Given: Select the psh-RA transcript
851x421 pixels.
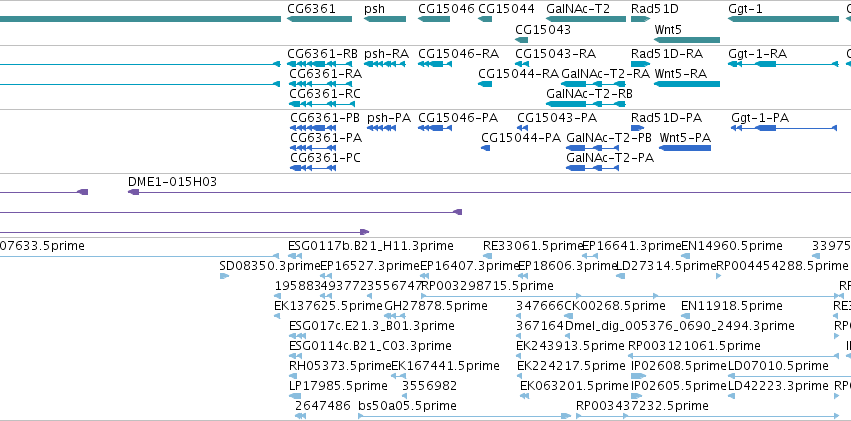Looking at the screenshot, I should 385,64.
